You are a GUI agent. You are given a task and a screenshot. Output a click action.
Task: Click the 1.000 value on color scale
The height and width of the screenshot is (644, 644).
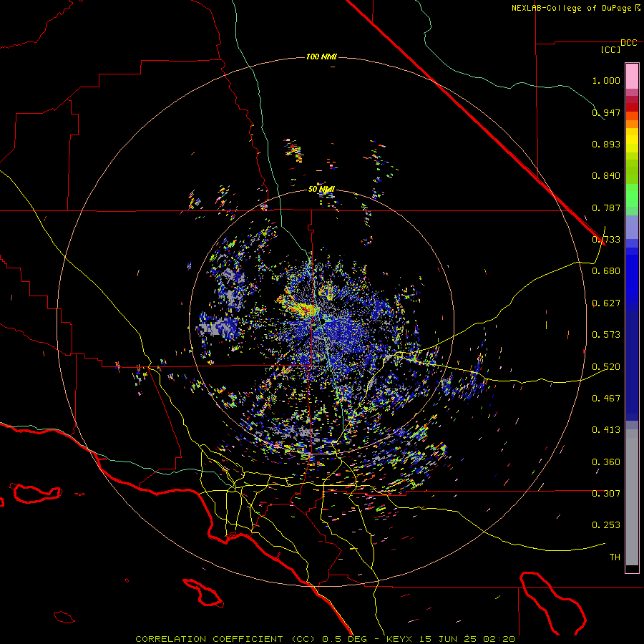[x=606, y=80]
